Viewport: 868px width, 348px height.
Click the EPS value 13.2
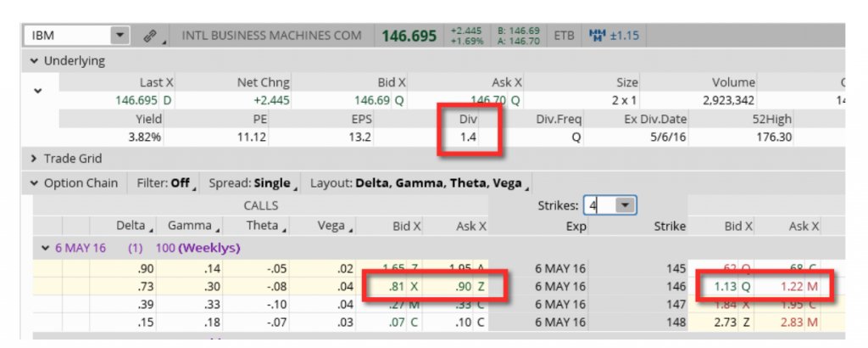[x=359, y=138]
